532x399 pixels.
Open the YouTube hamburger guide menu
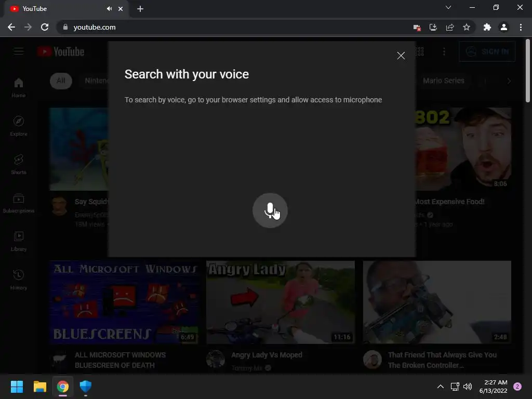(19, 51)
